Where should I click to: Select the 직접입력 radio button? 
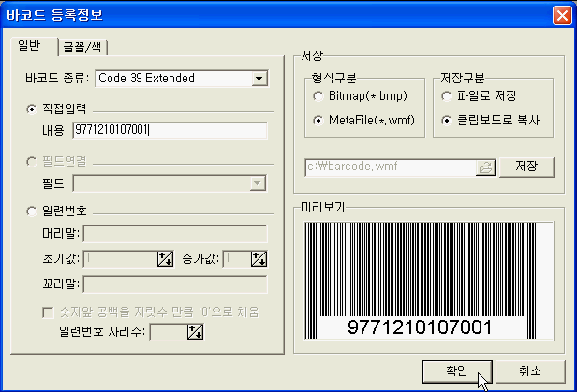click(x=32, y=109)
